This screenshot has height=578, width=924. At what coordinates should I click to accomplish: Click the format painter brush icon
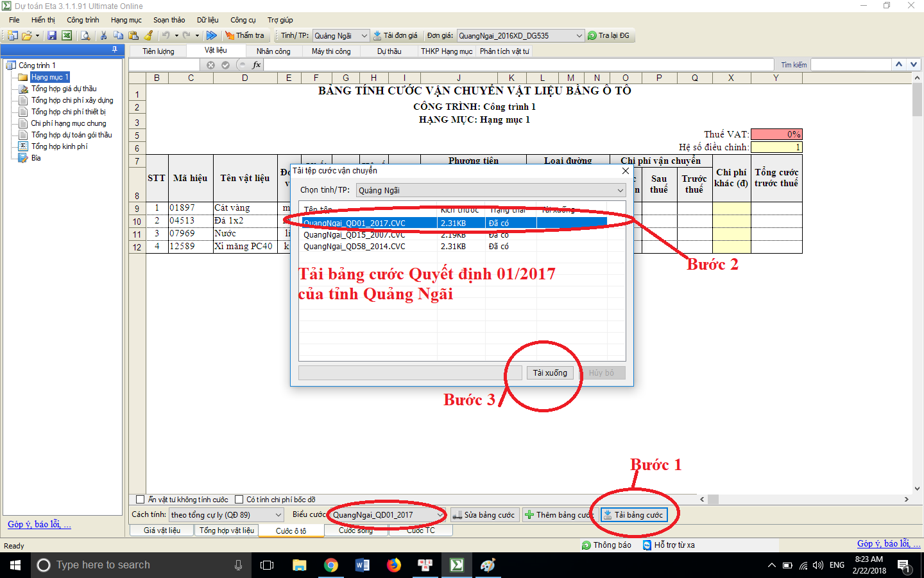(x=149, y=35)
